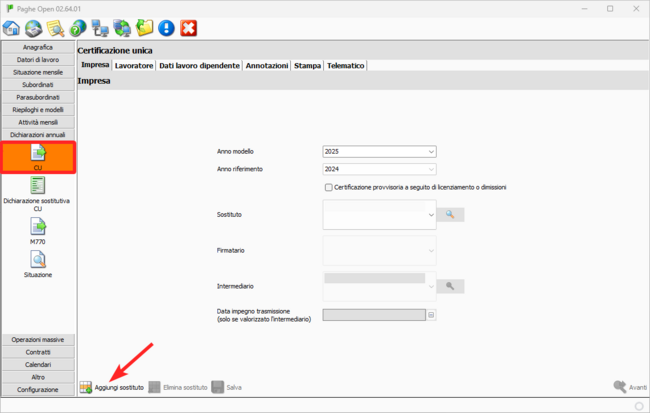This screenshot has width=650, height=413.
Task: Expand the Anno modello dropdown
Action: coord(431,152)
